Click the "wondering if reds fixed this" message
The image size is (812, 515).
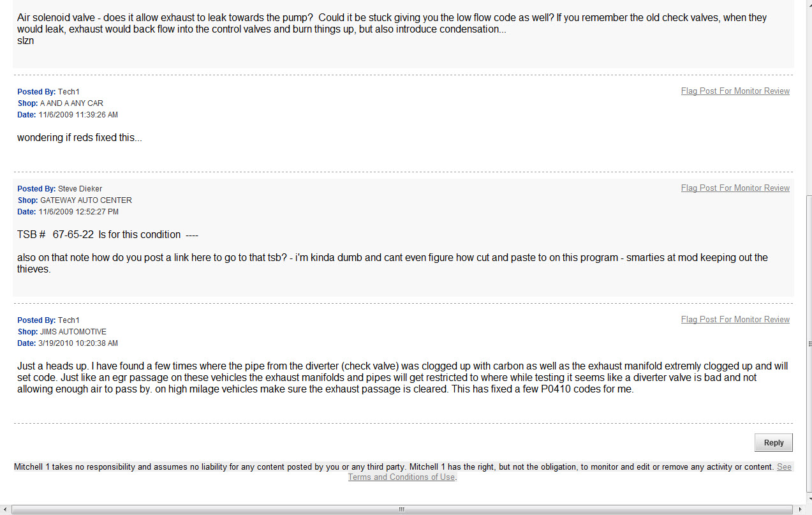coord(79,138)
